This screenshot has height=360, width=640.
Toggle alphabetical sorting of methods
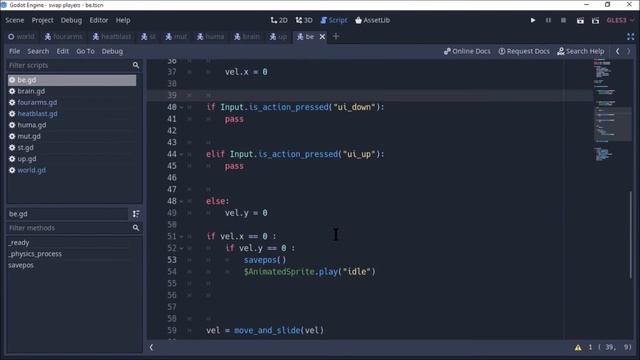[x=136, y=213]
